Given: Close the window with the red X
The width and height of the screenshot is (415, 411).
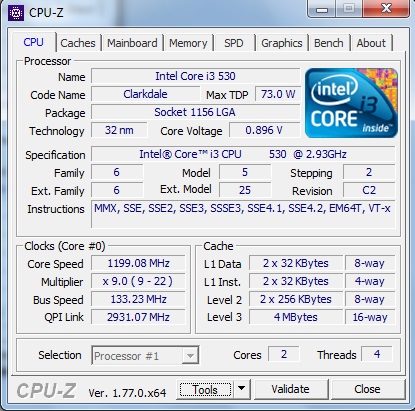Looking at the screenshot, I should pyautogui.click(x=387, y=8).
